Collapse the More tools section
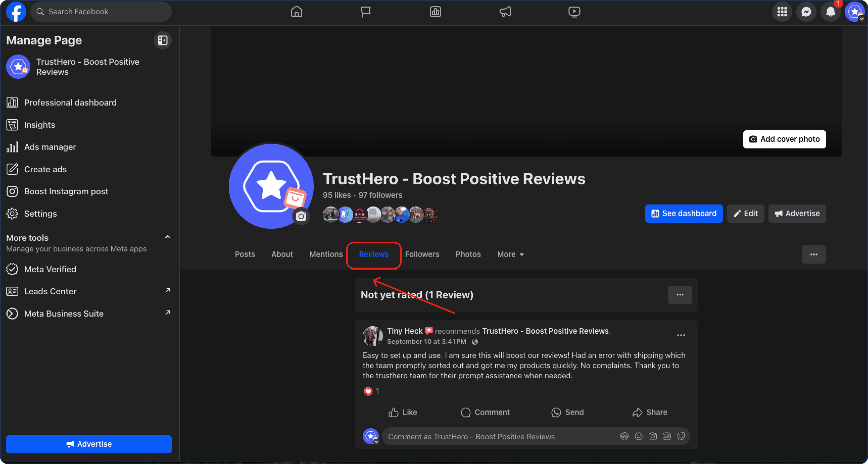Image resolution: width=868 pixels, height=464 pixels. 167,237
